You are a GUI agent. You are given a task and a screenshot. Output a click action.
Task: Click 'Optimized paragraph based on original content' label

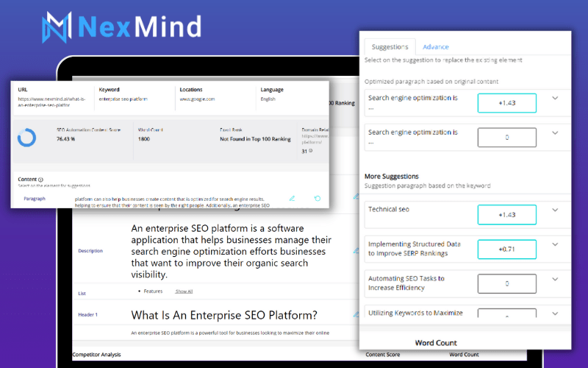point(431,82)
